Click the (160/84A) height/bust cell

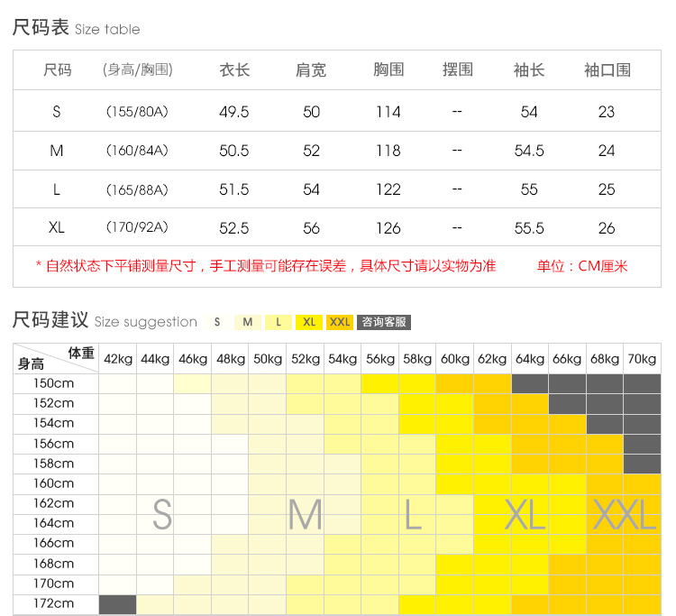[x=137, y=151]
